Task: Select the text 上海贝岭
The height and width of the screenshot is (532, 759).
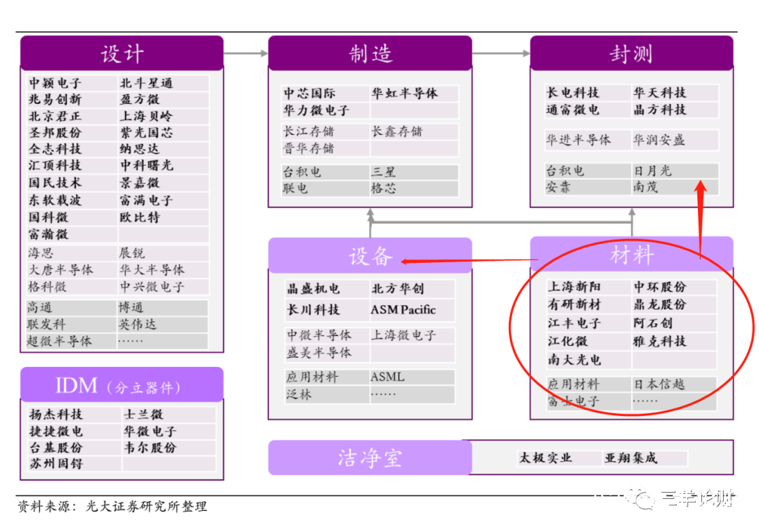Action: click(146, 116)
